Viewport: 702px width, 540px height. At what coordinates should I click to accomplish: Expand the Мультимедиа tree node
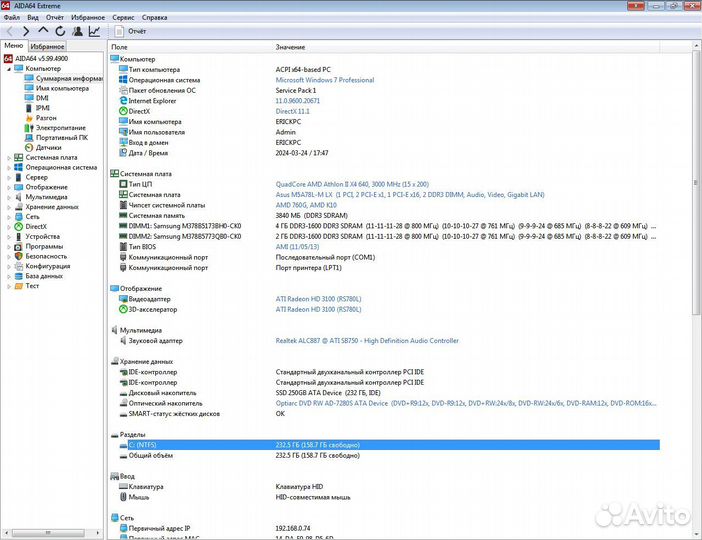click(x=9, y=197)
